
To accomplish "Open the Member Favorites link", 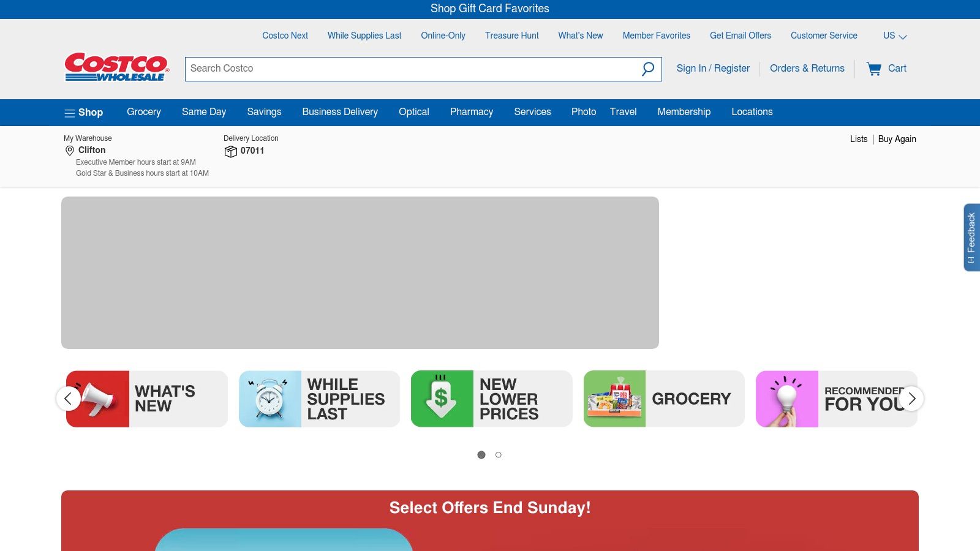I will pos(657,36).
